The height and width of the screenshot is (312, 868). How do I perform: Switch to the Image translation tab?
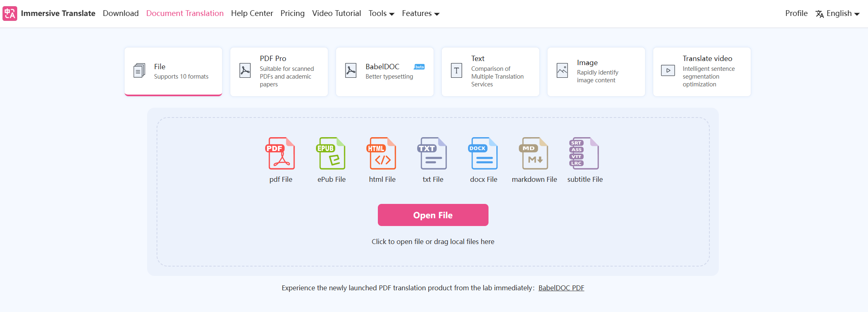[596, 72]
